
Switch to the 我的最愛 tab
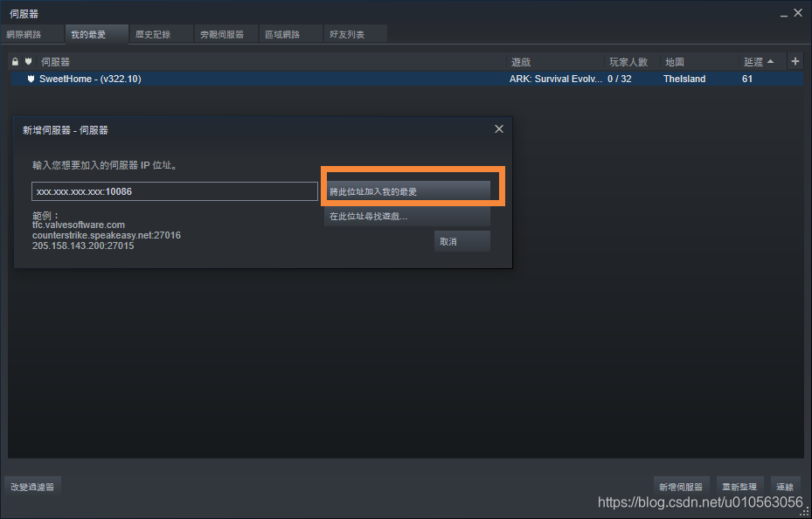coord(96,34)
